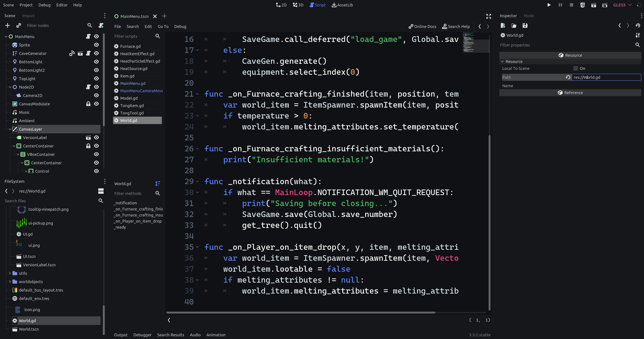Toggle FileSystem split mode icon
This screenshot has height=339, width=644.
click(x=101, y=191)
